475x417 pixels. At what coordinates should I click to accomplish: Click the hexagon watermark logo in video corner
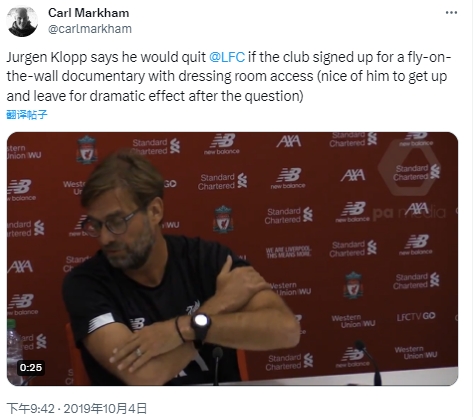pos(409,170)
